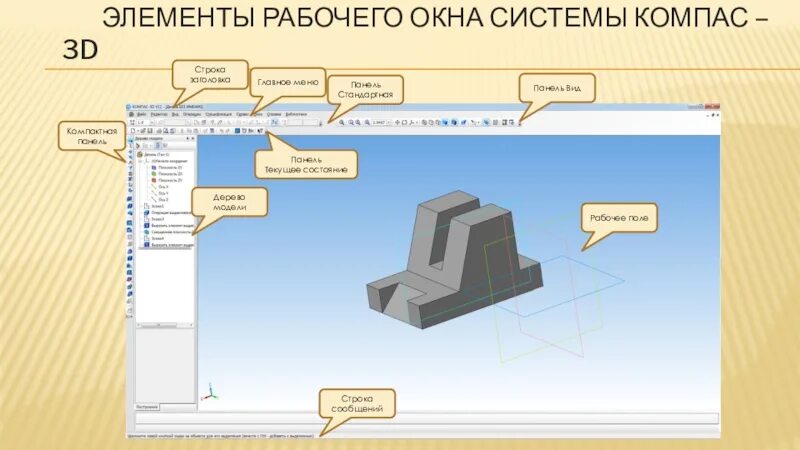
Task: Select Ось Y in the model tree
Action: [160, 193]
